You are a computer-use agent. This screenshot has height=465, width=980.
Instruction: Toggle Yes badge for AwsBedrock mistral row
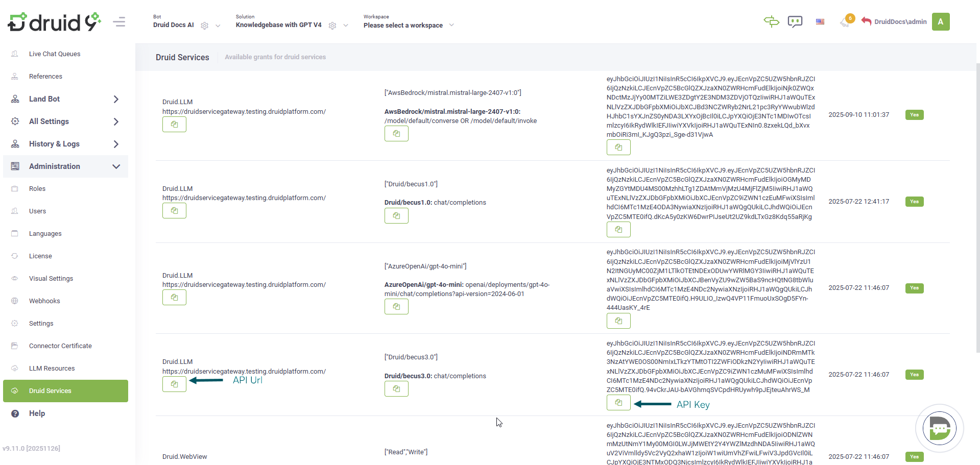pos(914,115)
